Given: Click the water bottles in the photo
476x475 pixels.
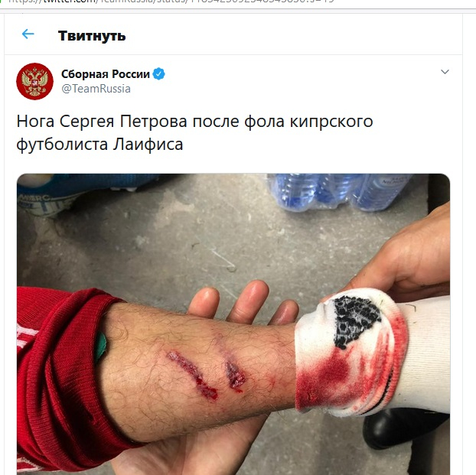Looking at the screenshot, I should (340, 192).
